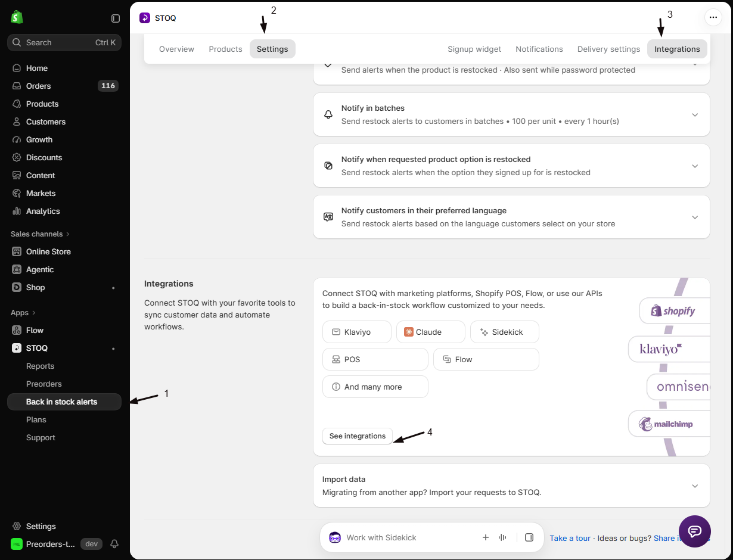Click the Shopify logo integration graphic
The width and height of the screenshot is (733, 560).
[675, 311]
